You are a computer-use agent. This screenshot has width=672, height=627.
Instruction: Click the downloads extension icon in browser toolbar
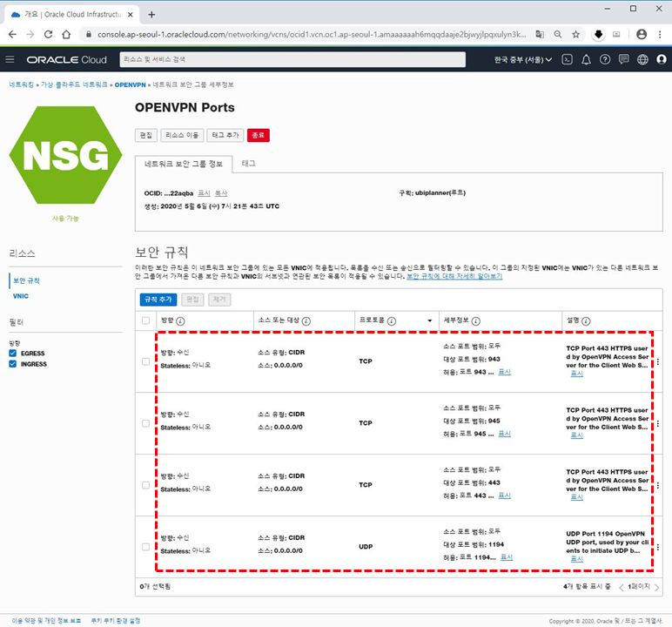598,34
